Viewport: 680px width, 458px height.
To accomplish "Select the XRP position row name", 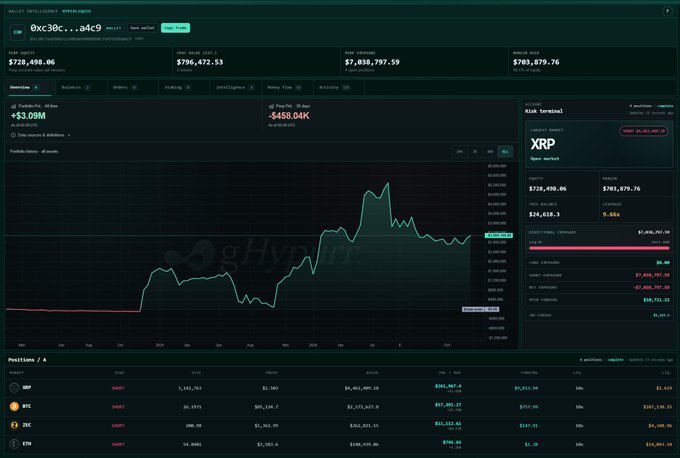I will pyautogui.click(x=26, y=387).
